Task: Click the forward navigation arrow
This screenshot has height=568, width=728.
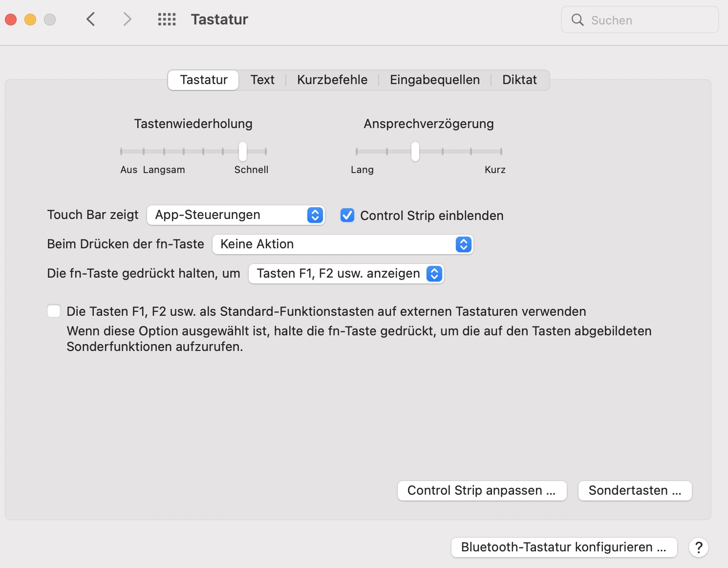Action: pos(127,20)
